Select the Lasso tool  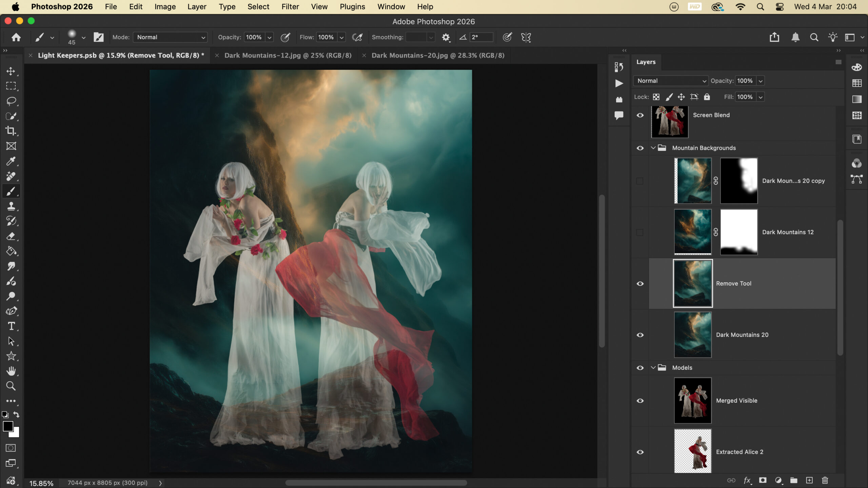point(11,101)
